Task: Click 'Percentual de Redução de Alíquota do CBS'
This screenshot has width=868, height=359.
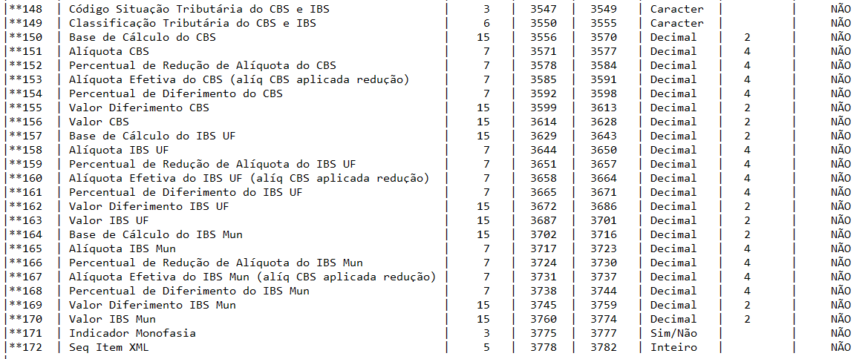Action: (202, 65)
